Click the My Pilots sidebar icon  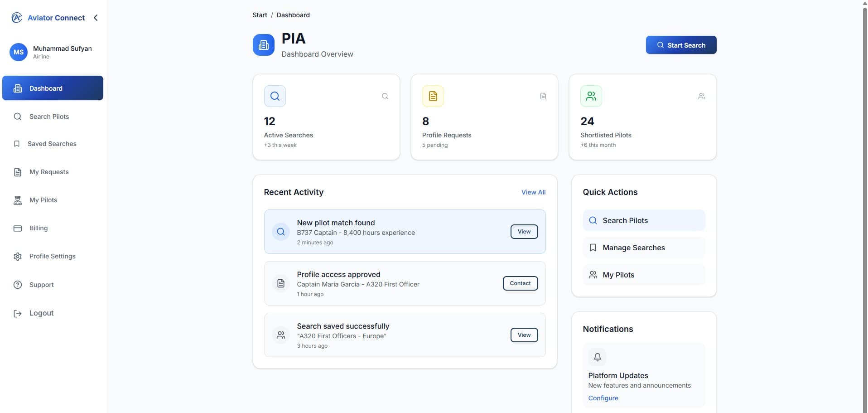coord(18,200)
